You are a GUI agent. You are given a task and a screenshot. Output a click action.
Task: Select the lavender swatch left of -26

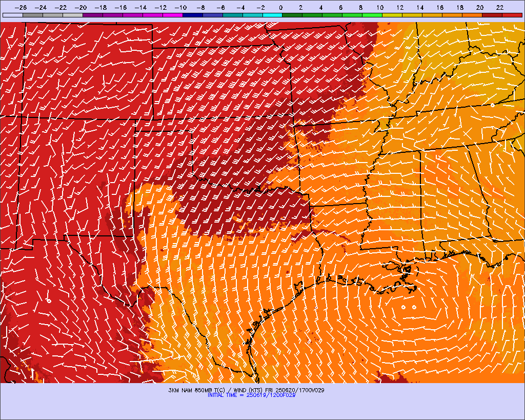[x=13, y=15]
